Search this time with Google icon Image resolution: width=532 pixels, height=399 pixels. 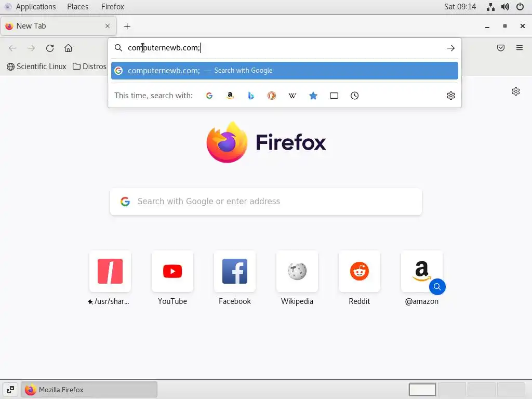(x=209, y=96)
